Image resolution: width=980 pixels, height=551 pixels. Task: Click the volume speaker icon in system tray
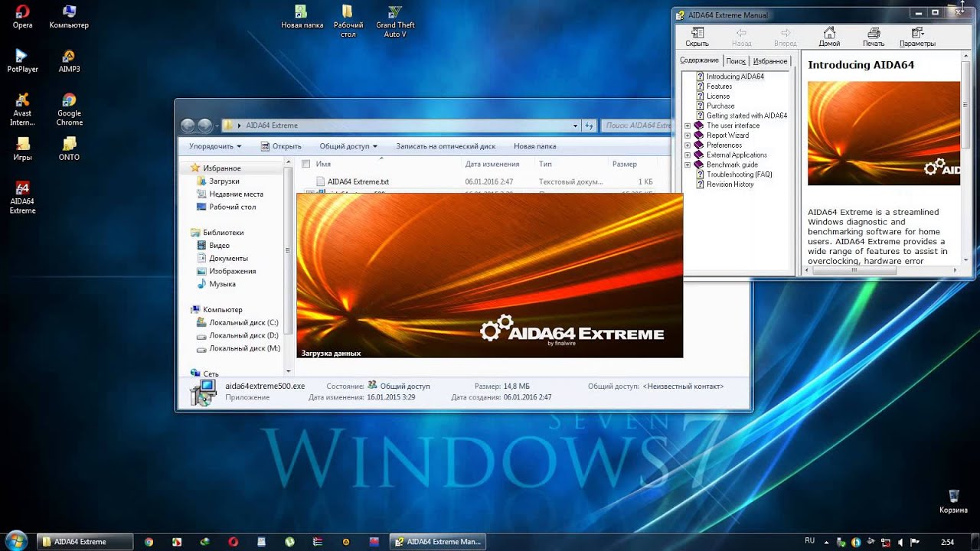click(x=901, y=542)
